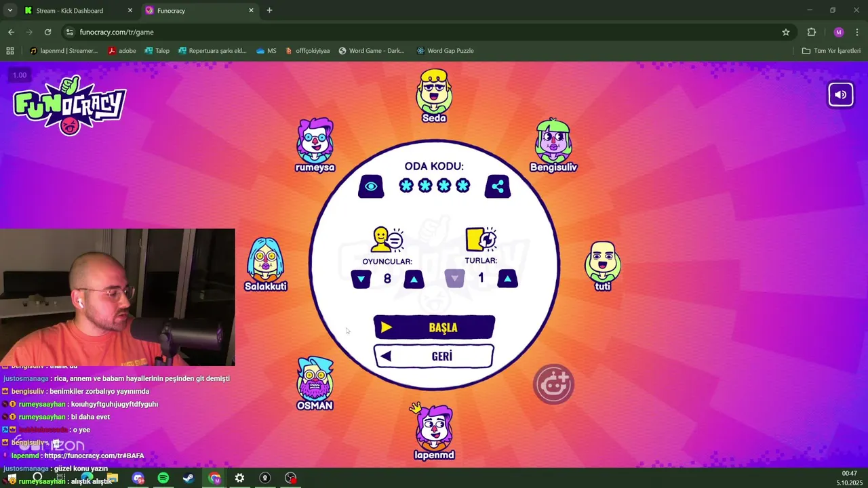Open the Talep bookmark
The image size is (868, 488).
pyautogui.click(x=157, y=51)
